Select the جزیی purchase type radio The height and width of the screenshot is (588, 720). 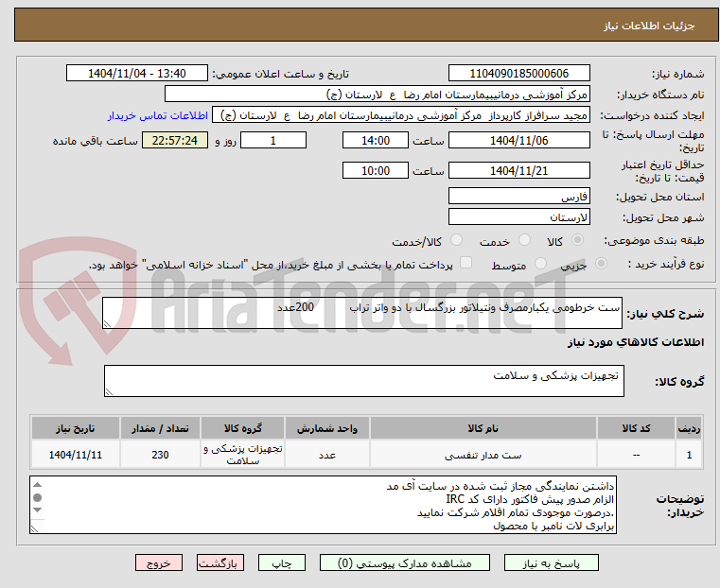(x=601, y=263)
